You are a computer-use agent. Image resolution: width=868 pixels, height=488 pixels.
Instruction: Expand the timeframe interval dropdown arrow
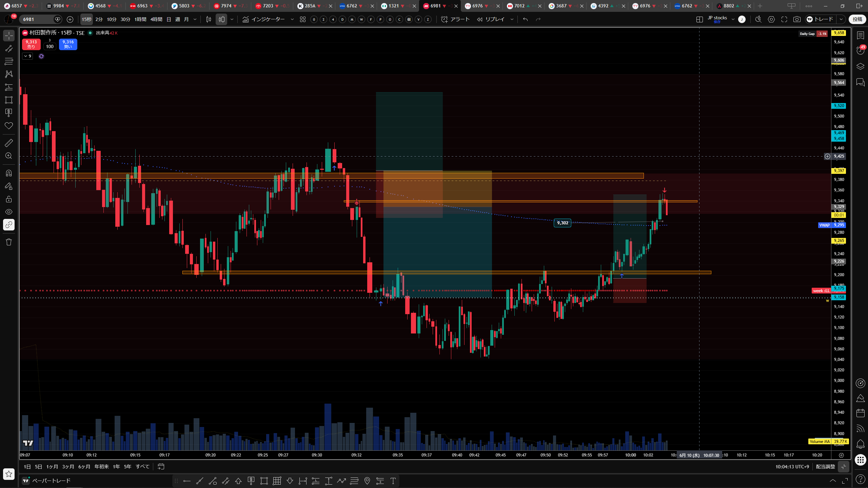[x=195, y=19]
